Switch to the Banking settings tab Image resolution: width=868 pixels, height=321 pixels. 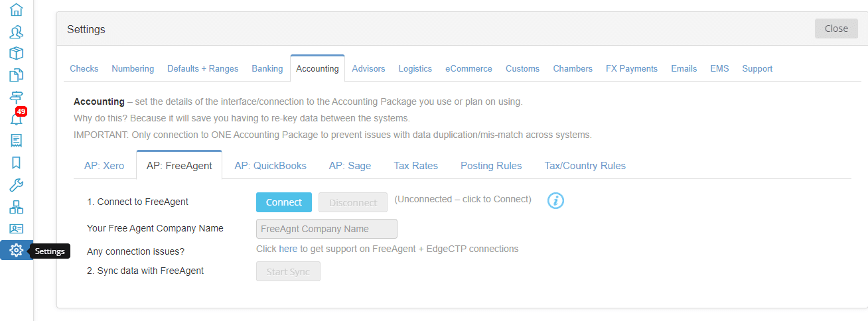[x=267, y=68]
